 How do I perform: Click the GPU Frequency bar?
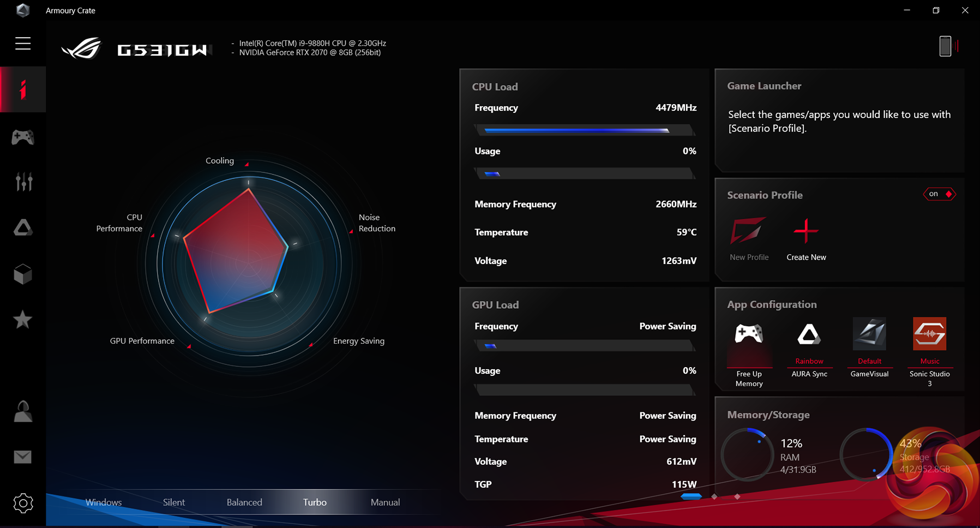tap(585, 346)
